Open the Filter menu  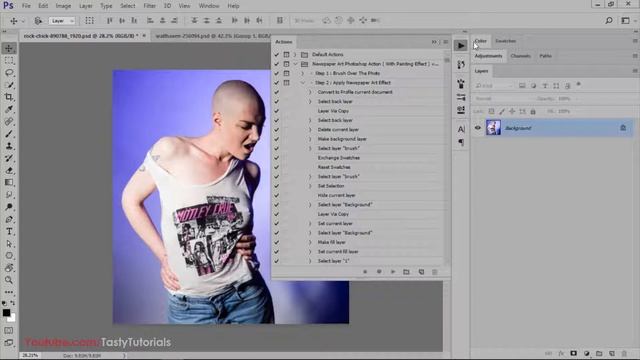(x=149, y=6)
